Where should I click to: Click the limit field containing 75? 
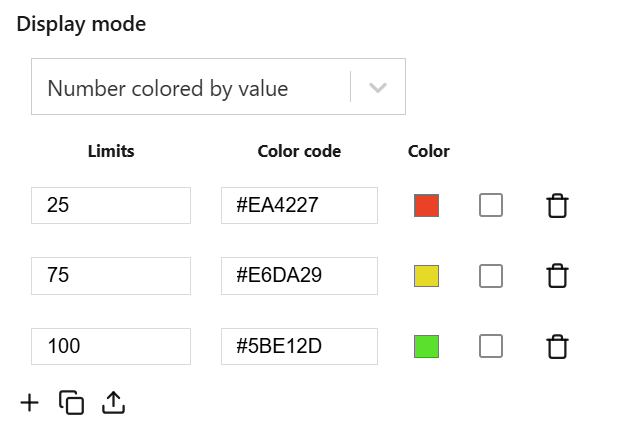[x=110, y=276]
